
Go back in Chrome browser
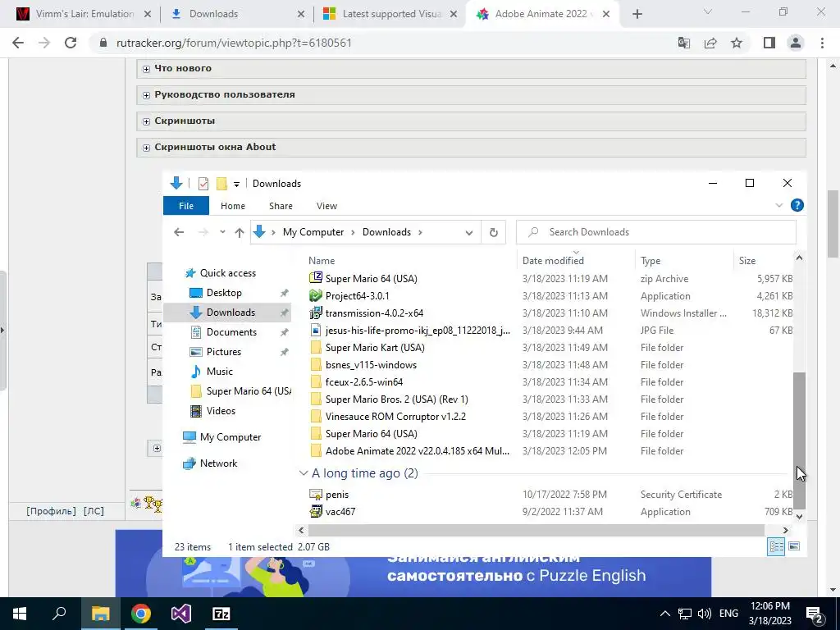pos(18,43)
